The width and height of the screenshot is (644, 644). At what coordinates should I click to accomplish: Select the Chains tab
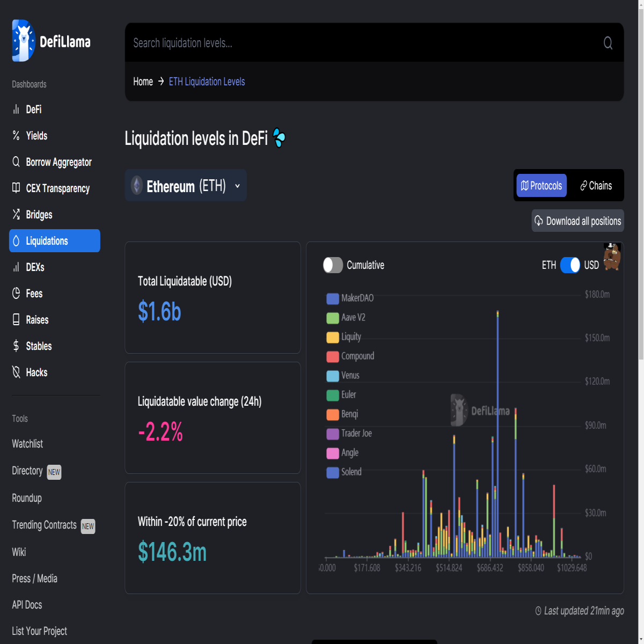pyautogui.click(x=596, y=186)
